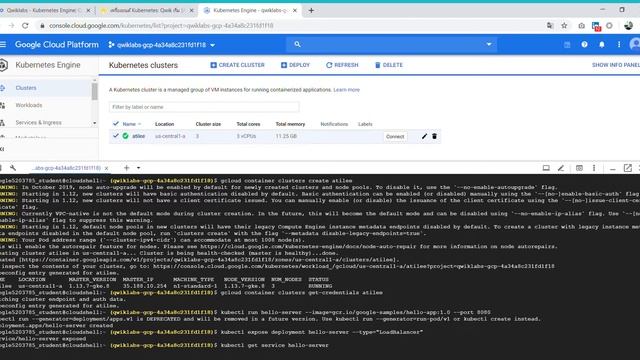The image size is (640, 360).
Task: Open the Cloud Shell session dropdown arrow
Action: [x=138, y=168]
